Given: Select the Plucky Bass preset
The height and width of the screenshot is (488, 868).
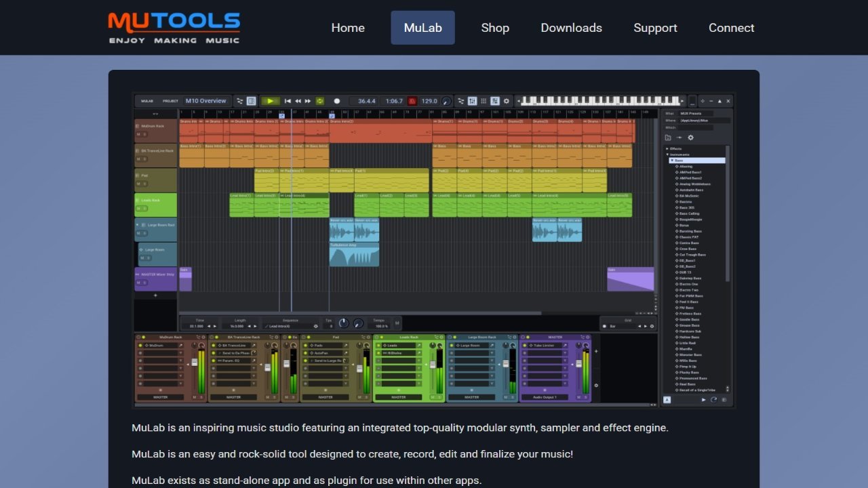Looking at the screenshot, I should [x=690, y=372].
